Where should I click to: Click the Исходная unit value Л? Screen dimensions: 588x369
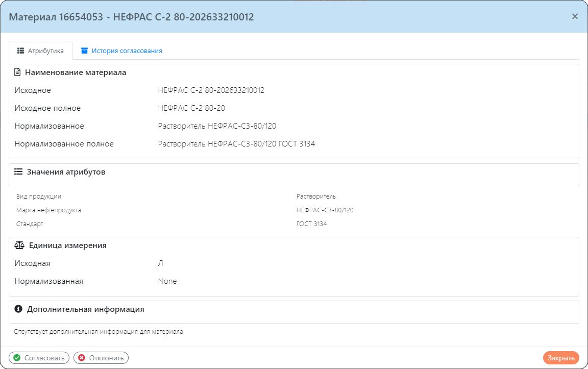click(x=161, y=263)
